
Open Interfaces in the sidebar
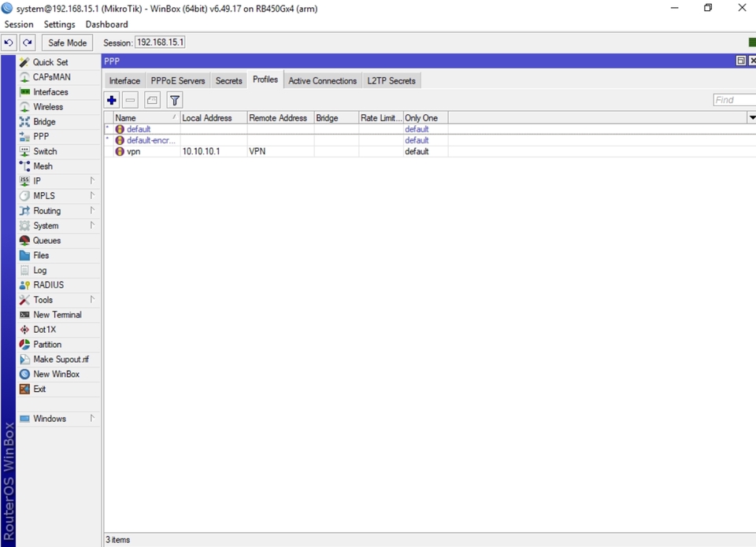(58, 92)
